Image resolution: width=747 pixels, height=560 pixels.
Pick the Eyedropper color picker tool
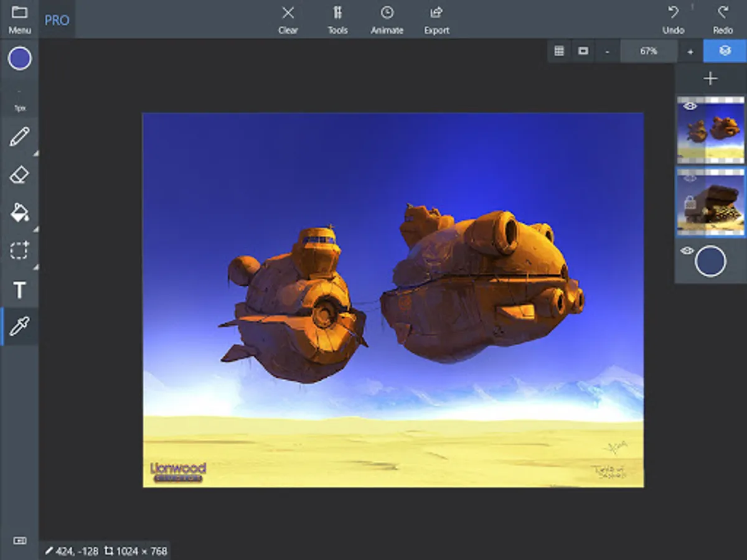(x=19, y=326)
